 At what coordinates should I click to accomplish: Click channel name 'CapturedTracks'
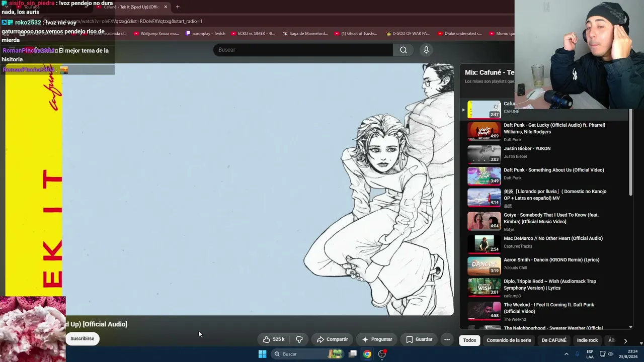(518, 246)
